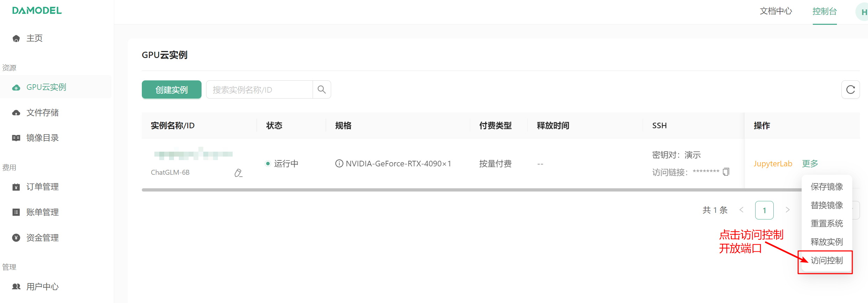Click the DAMODEL logo
The image size is (868, 303).
37,10
